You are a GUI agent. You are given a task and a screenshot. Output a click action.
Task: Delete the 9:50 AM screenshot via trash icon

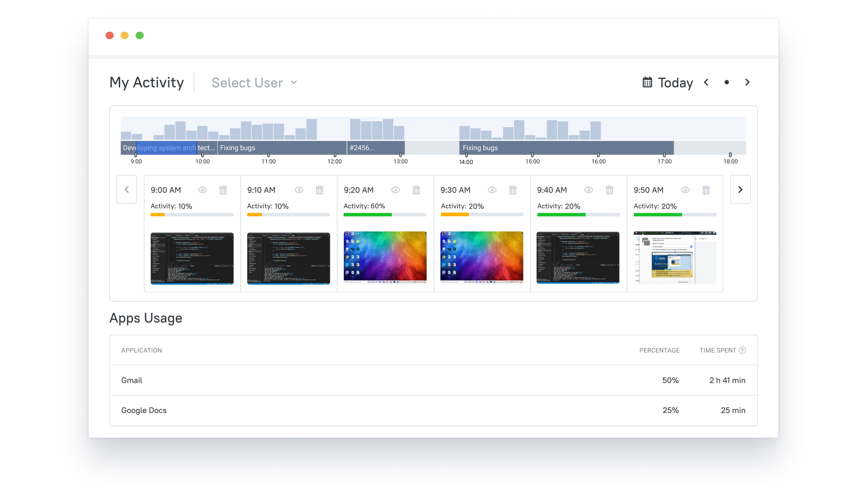click(706, 190)
